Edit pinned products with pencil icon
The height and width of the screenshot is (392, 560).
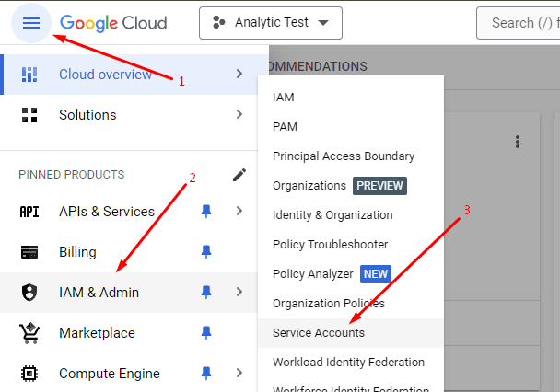(239, 175)
